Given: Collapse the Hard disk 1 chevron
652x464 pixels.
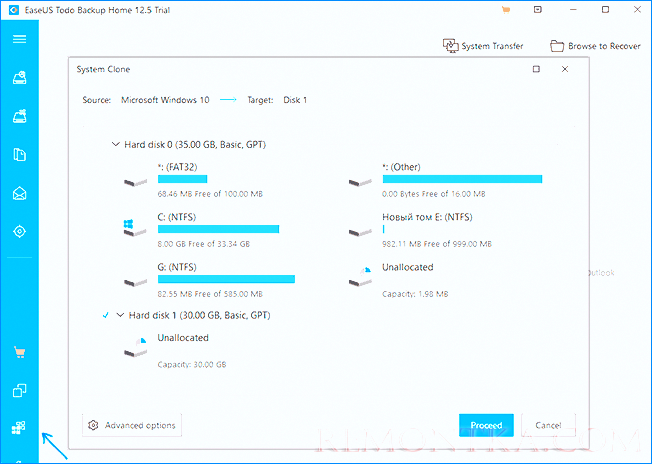Looking at the screenshot, I should (120, 315).
